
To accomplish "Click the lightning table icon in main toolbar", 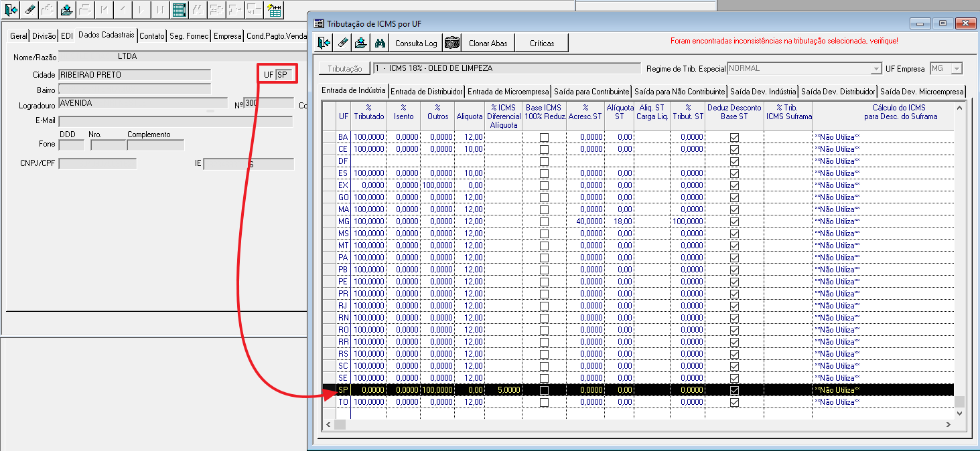I will (274, 10).
